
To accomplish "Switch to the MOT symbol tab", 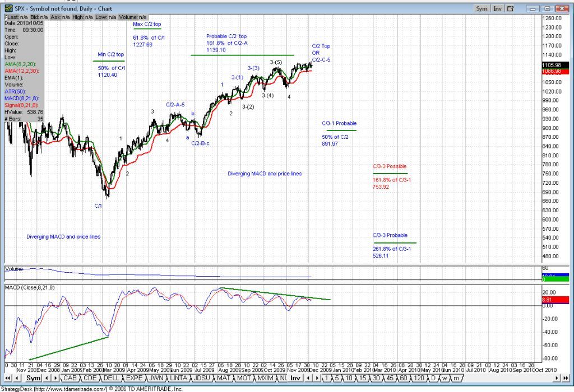I will tap(244, 378).
